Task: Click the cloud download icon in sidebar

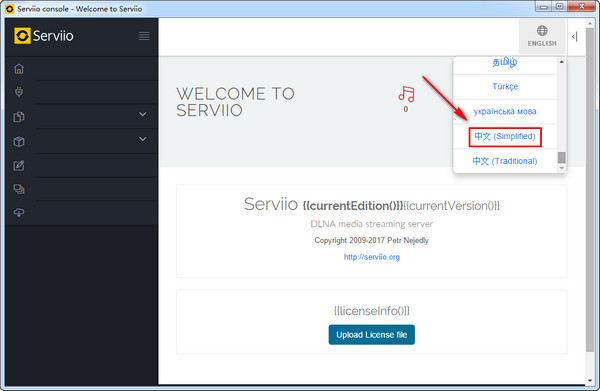Action: pos(19,213)
